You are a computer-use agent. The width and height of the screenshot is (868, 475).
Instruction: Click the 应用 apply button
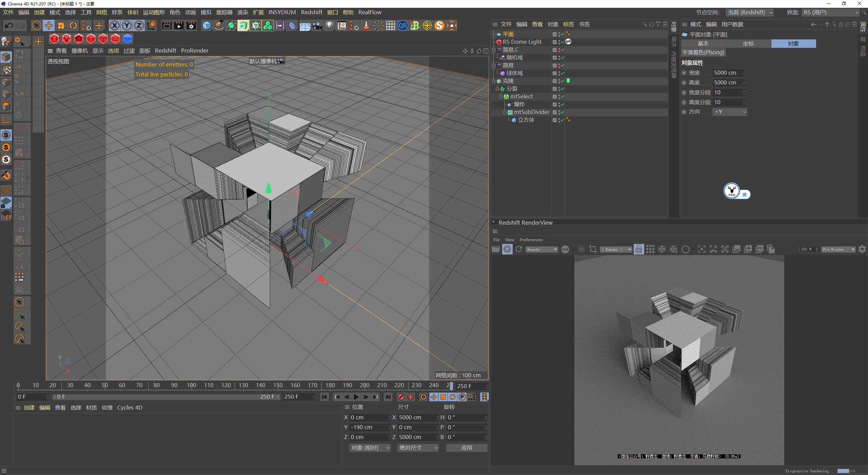tap(467, 448)
